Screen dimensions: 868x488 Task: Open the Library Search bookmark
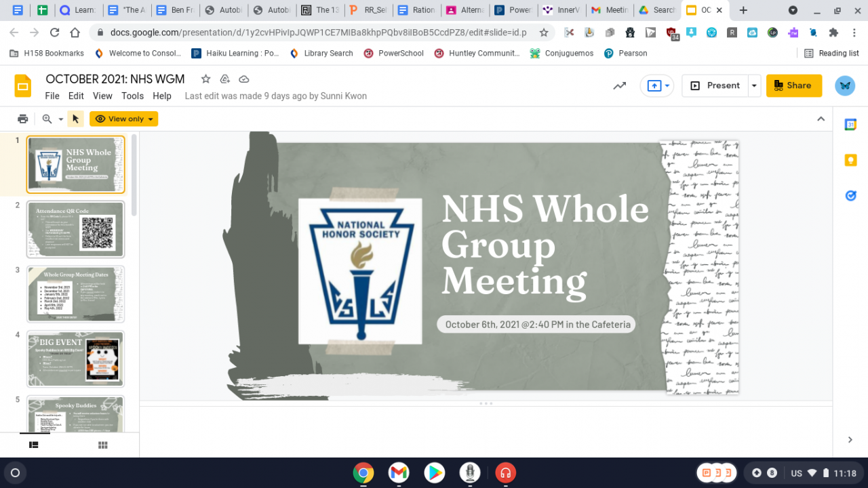point(321,54)
